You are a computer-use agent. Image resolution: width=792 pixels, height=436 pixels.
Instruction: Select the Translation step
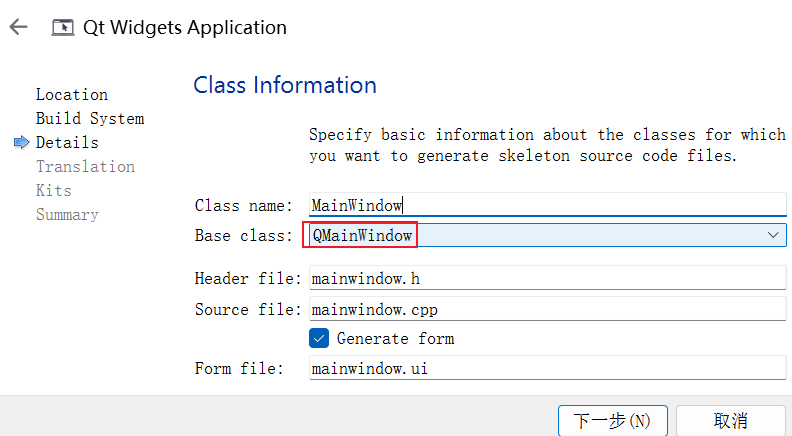point(85,167)
